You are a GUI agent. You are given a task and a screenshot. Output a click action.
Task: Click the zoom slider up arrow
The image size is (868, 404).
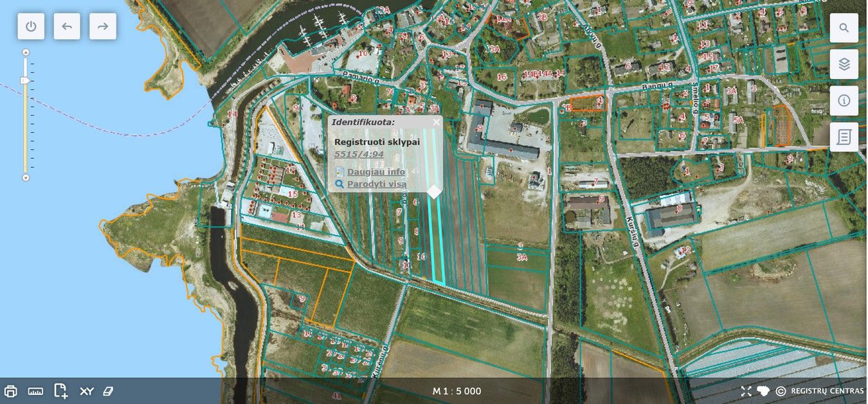pyautogui.click(x=26, y=52)
